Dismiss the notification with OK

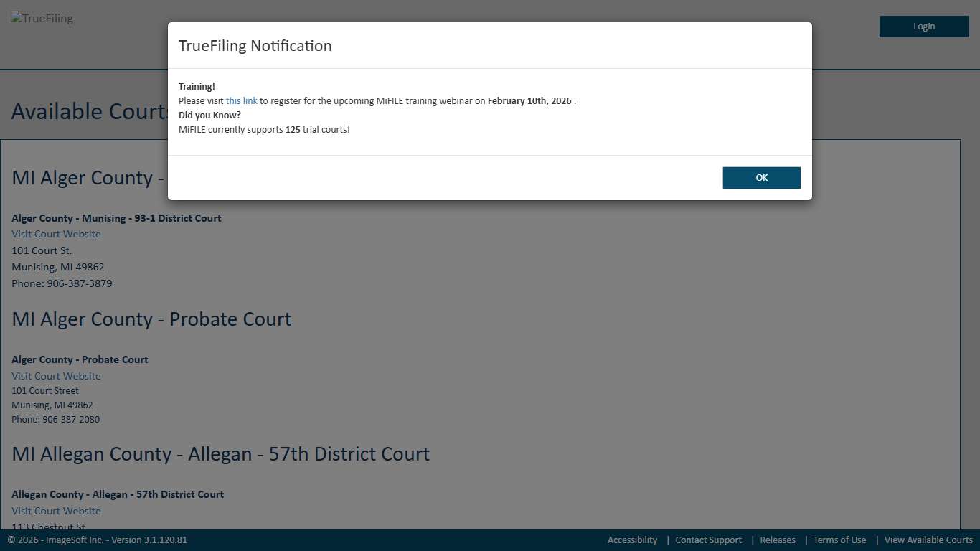761,178
